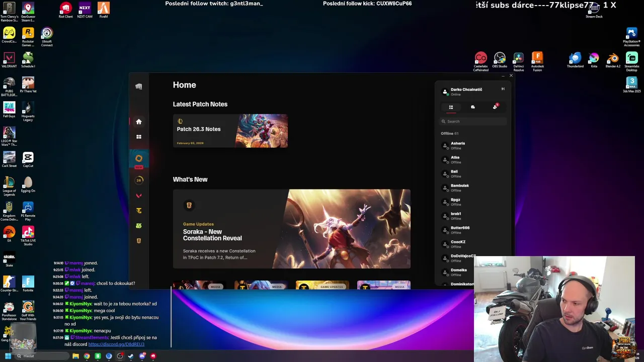
Task: Select League of Legends gold icon in sidebar
Action: click(x=139, y=180)
